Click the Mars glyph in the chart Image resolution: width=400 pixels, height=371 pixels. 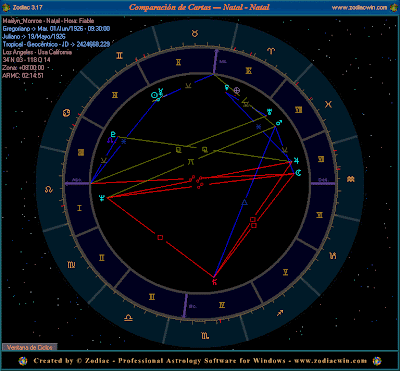click(x=279, y=122)
